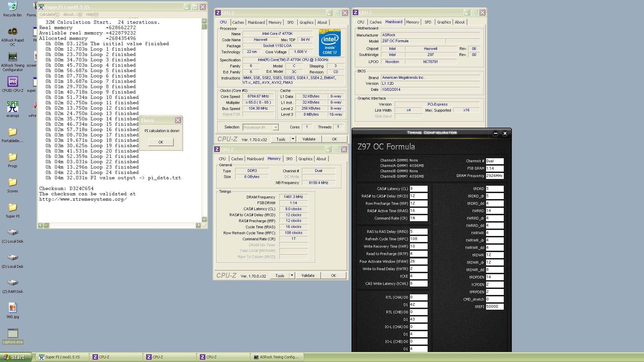Edit tREFI value field
Image resolution: width=644 pixels, height=362 pixels.
coord(494,307)
